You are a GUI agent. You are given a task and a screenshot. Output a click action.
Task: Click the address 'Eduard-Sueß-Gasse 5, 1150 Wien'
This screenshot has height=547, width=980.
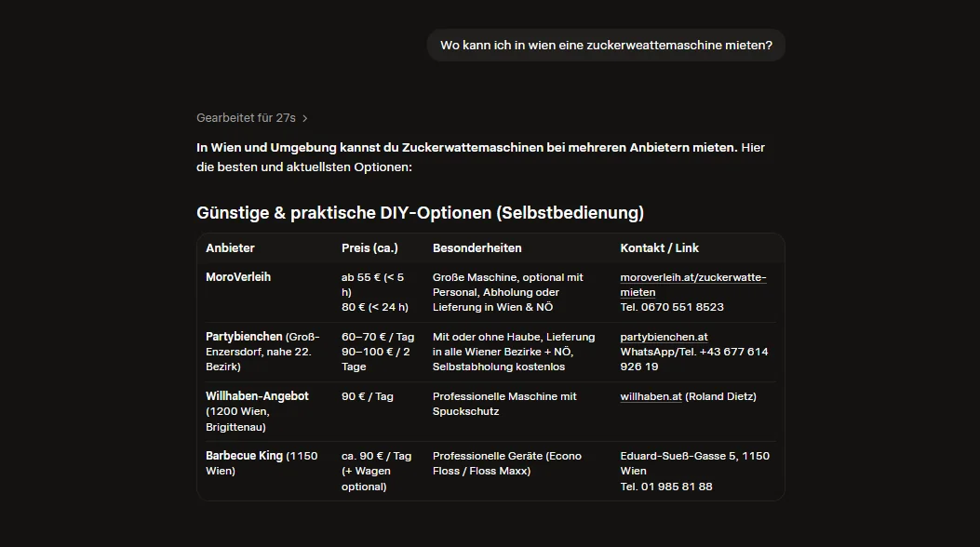click(x=695, y=463)
